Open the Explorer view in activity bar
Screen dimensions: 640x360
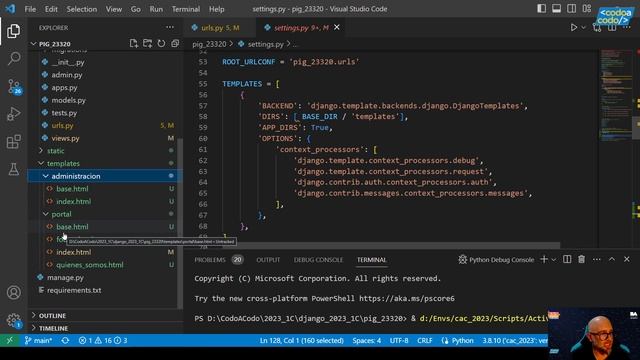point(13,31)
